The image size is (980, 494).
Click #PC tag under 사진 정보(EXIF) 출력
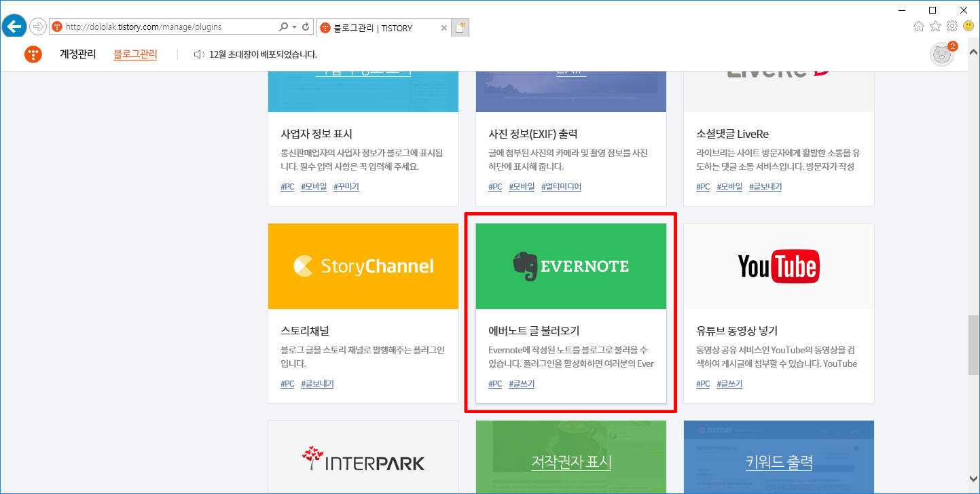coord(495,187)
